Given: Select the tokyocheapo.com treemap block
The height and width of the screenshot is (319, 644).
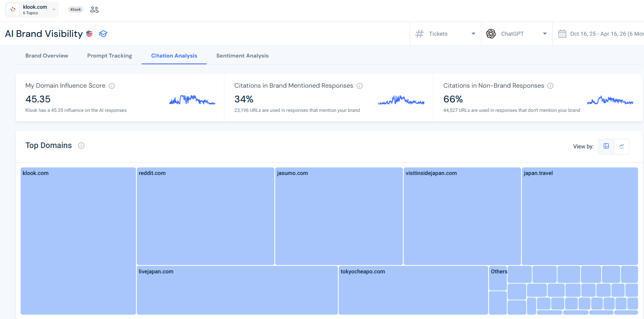Looking at the screenshot, I should [413, 290].
